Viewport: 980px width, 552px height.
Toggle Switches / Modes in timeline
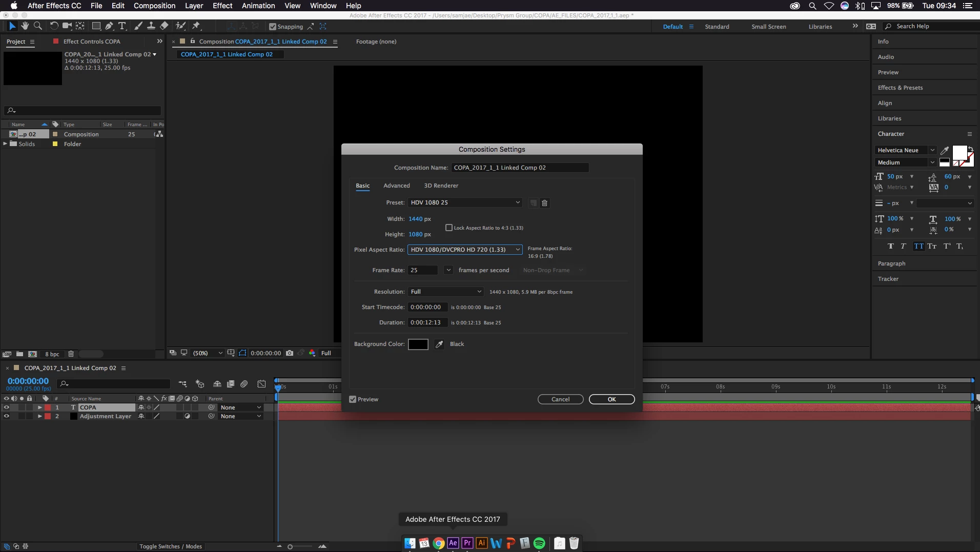click(x=171, y=546)
